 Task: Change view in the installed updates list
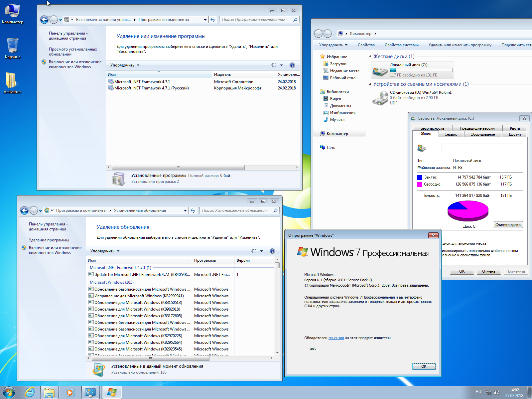(254, 251)
